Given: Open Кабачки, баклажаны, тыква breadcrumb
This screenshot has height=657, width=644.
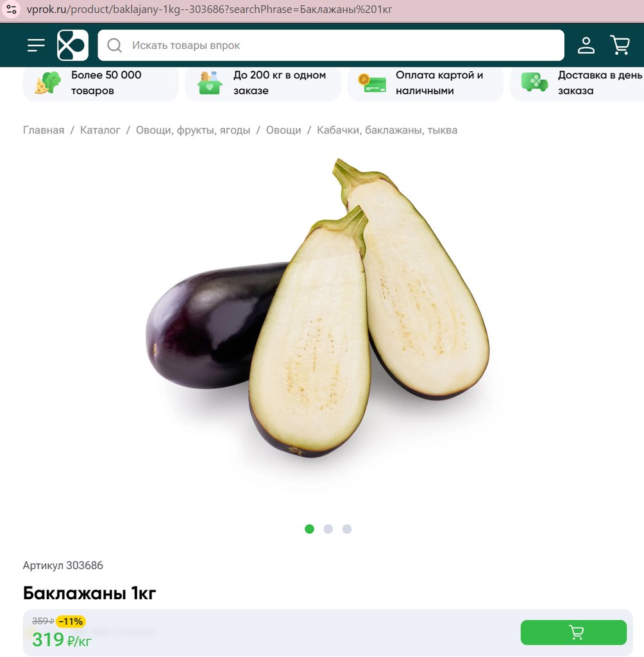Looking at the screenshot, I should (x=387, y=130).
